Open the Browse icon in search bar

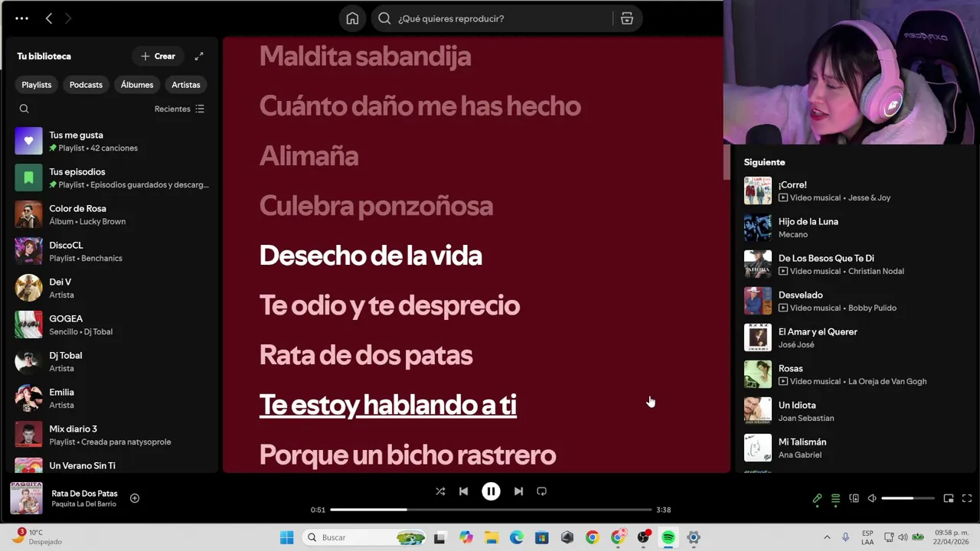(x=627, y=18)
